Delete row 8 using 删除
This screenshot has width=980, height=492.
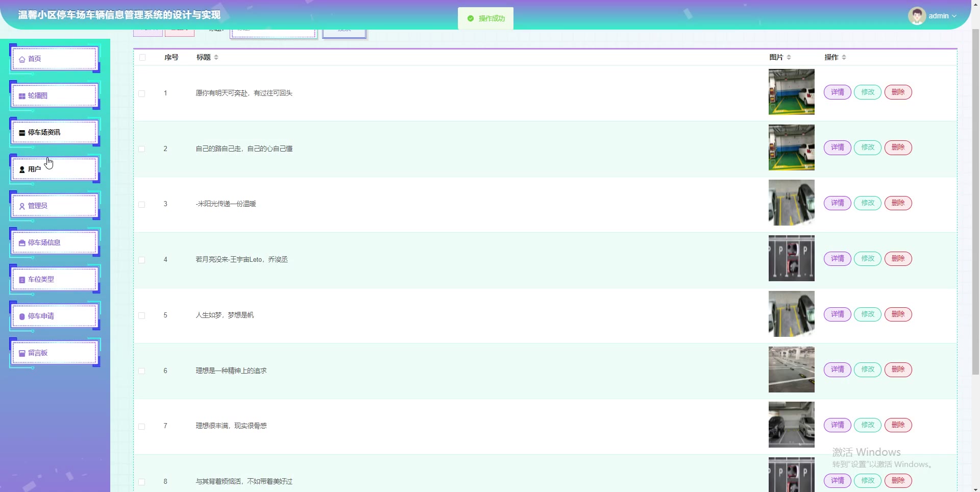pos(898,481)
